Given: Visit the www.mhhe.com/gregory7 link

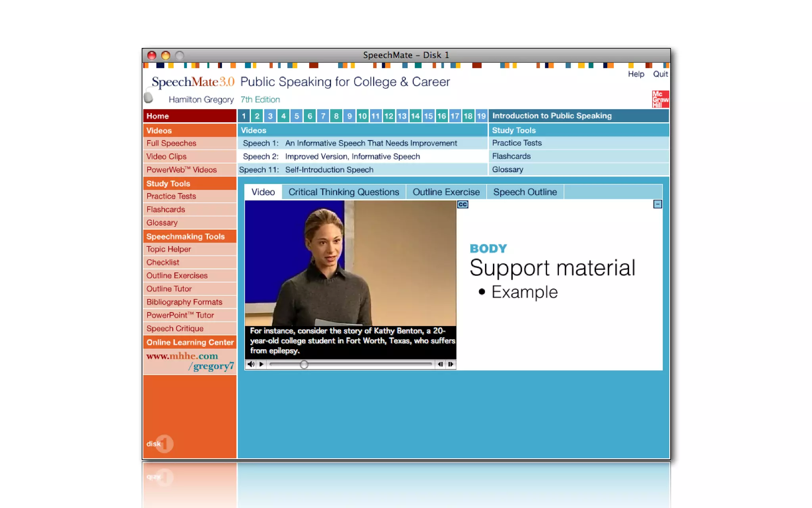Looking at the screenshot, I should 190,361.
